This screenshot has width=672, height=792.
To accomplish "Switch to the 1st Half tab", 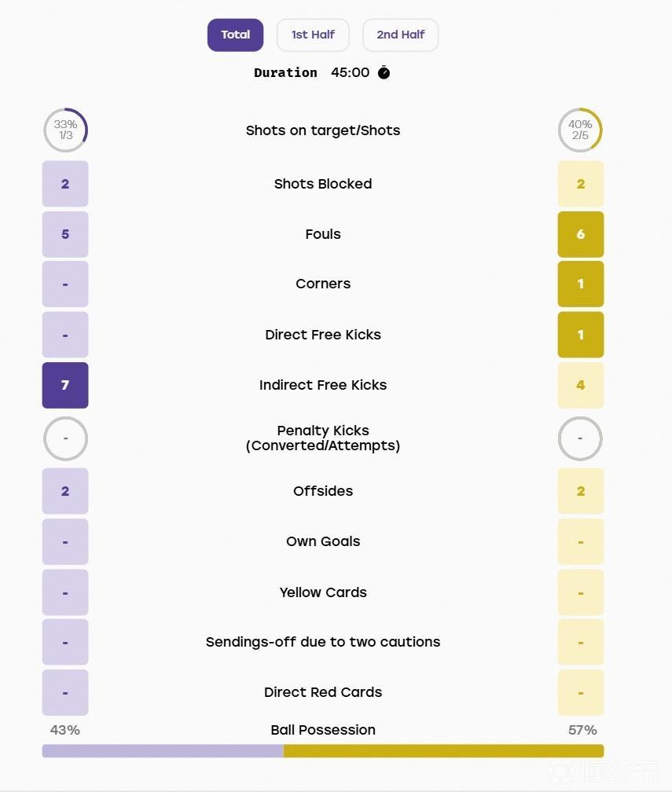I will pos(313,35).
